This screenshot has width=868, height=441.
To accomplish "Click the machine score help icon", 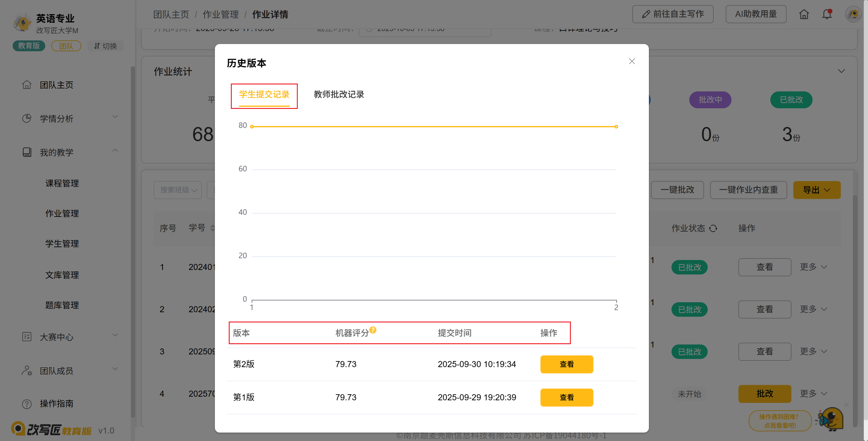I will coord(373,330).
